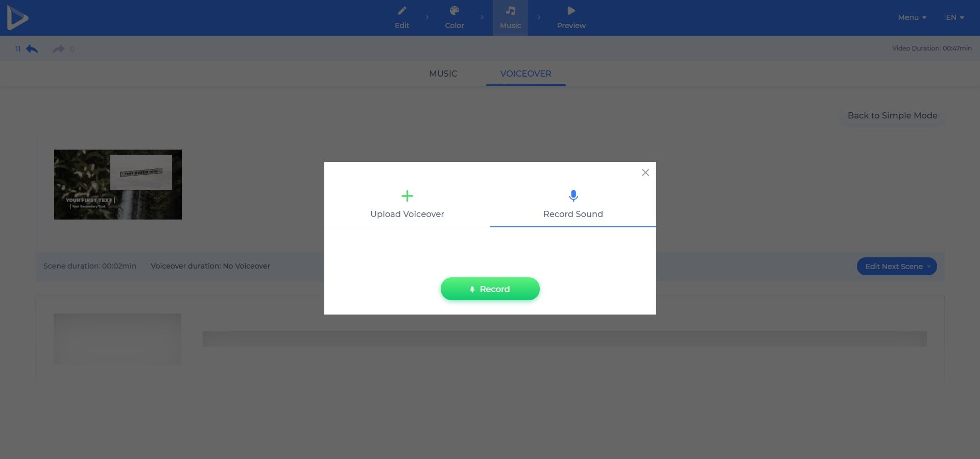Select the VOICEOVER tab
Image resolution: width=980 pixels, height=459 pixels.
pos(525,74)
